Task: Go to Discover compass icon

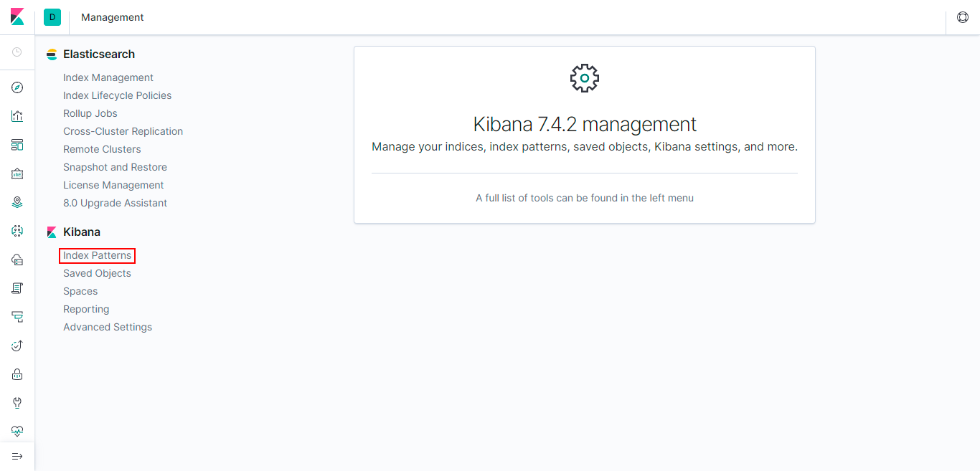Action: [17, 87]
